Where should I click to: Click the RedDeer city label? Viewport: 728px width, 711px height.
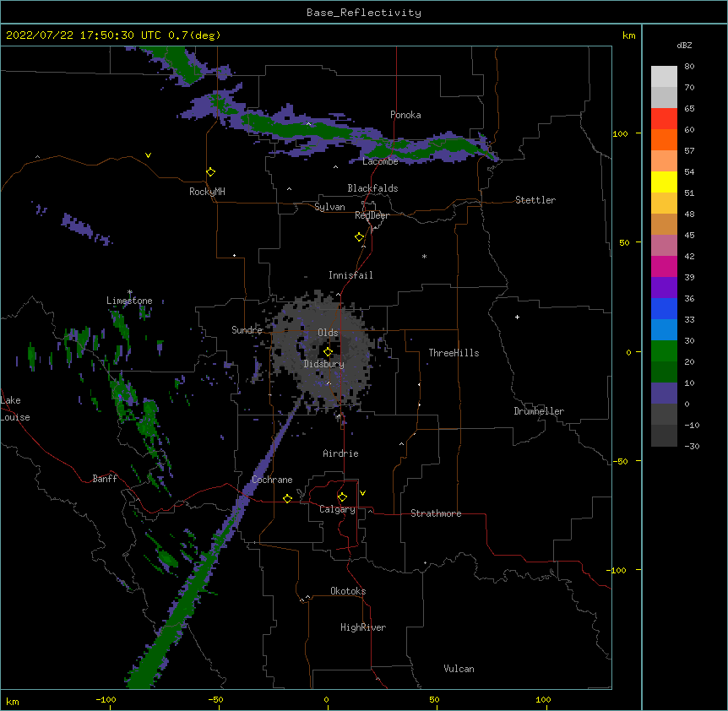tap(372, 215)
